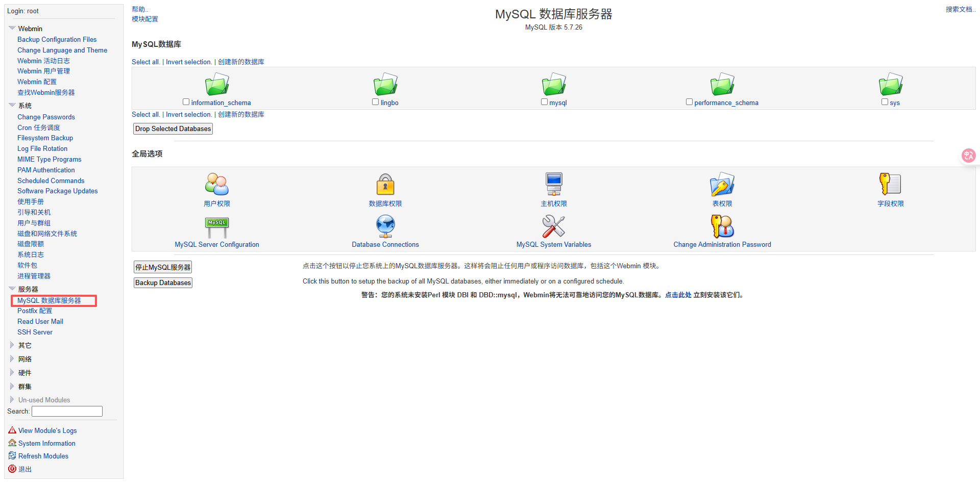Open 数据库权限 padlock icon
This screenshot has height=488, width=980.
point(385,184)
